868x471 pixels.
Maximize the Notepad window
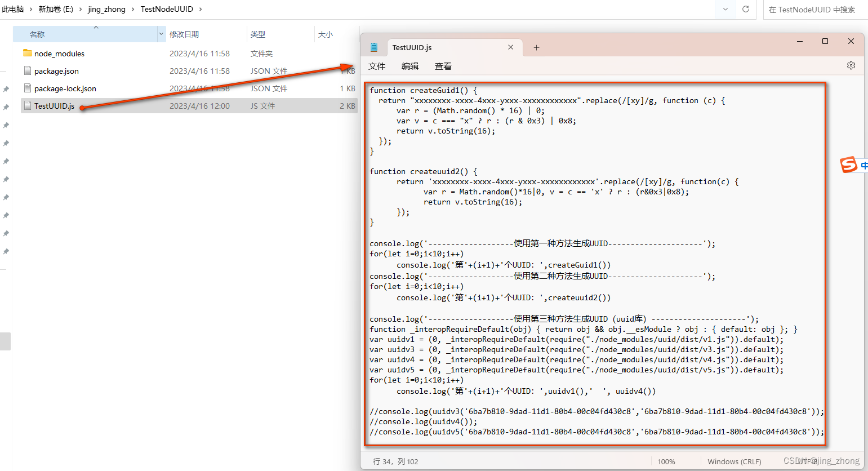point(825,41)
